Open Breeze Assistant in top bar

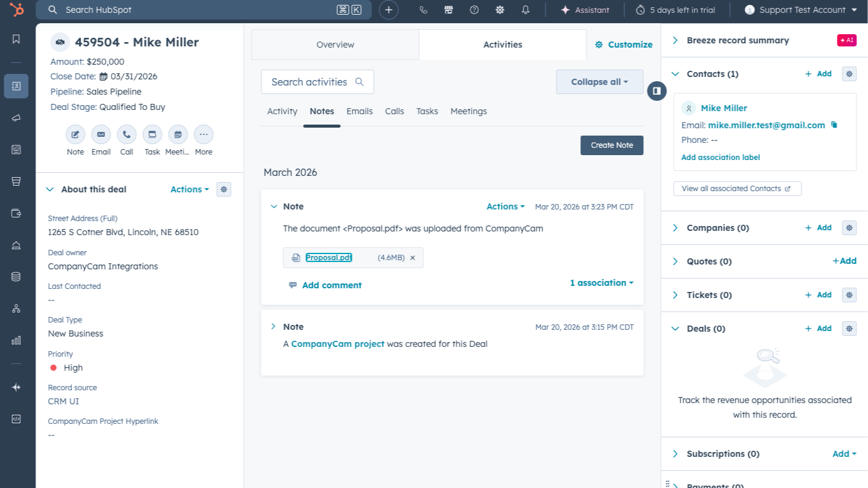(x=585, y=10)
